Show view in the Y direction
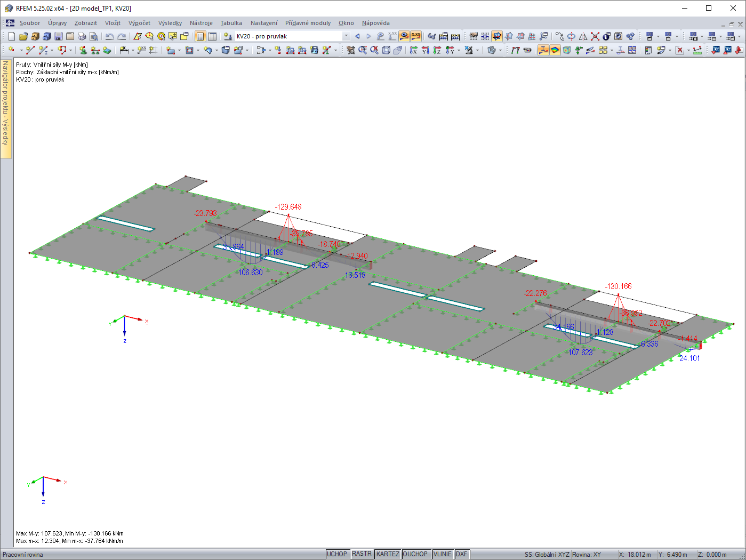Viewport: 746px width, 560px height. coord(426,50)
